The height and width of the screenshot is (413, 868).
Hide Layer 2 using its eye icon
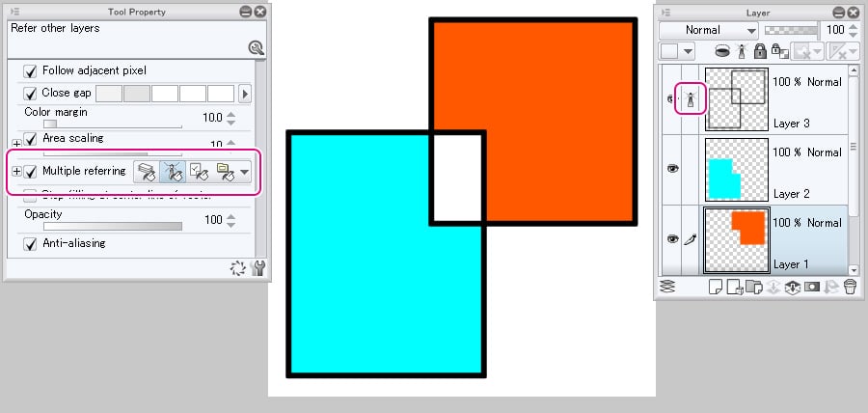671,168
